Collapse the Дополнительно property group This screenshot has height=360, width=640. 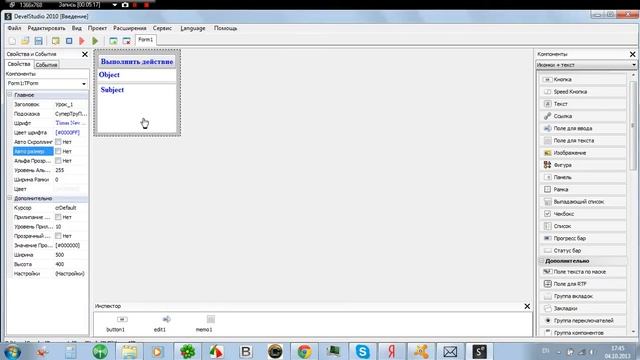point(10,198)
